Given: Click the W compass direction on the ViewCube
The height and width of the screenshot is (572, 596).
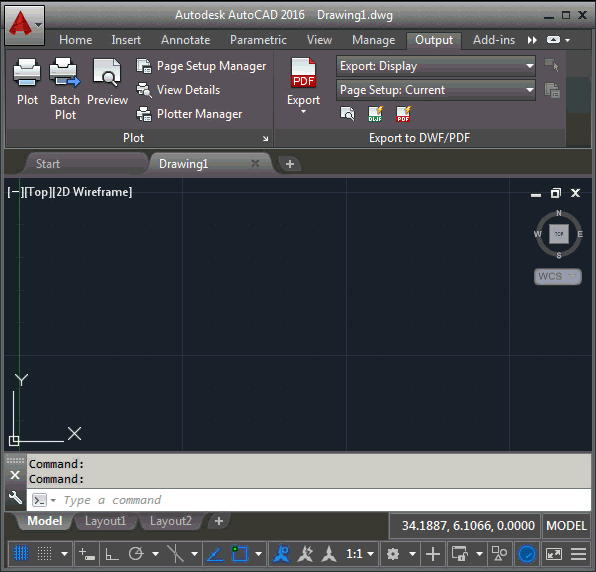Looking at the screenshot, I should [x=537, y=234].
